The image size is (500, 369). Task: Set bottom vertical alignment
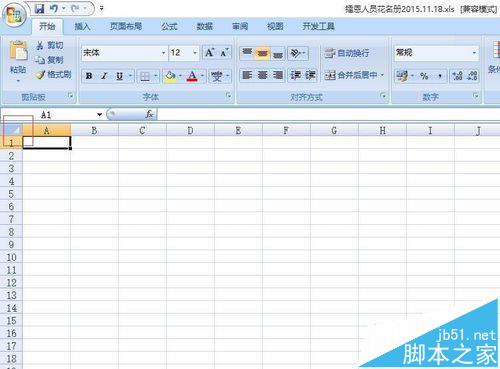click(278, 53)
